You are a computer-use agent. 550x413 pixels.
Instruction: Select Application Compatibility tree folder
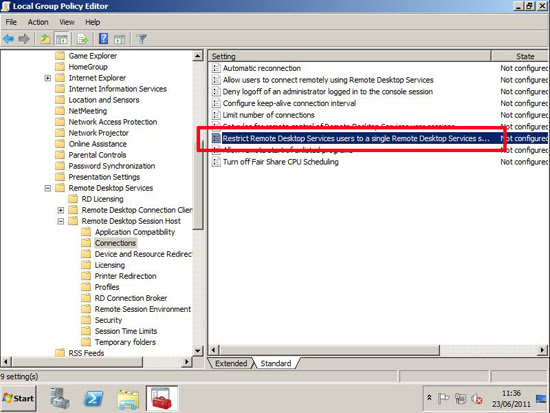[135, 232]
